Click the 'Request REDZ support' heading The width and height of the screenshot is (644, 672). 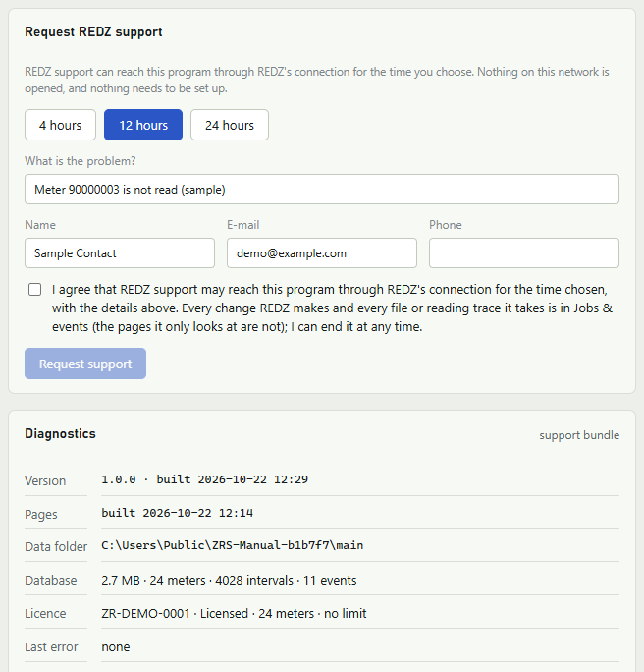tap(93, 31)
